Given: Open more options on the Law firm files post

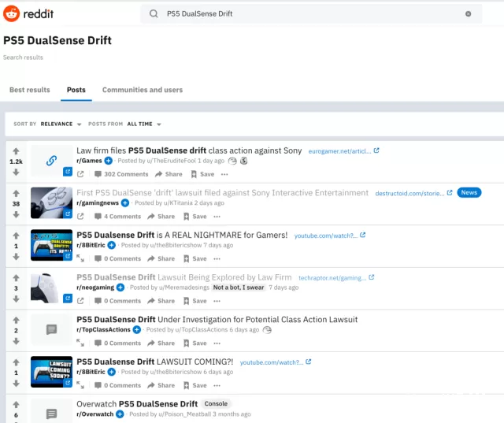Looking at the screenshot, I should coord(224,174).
